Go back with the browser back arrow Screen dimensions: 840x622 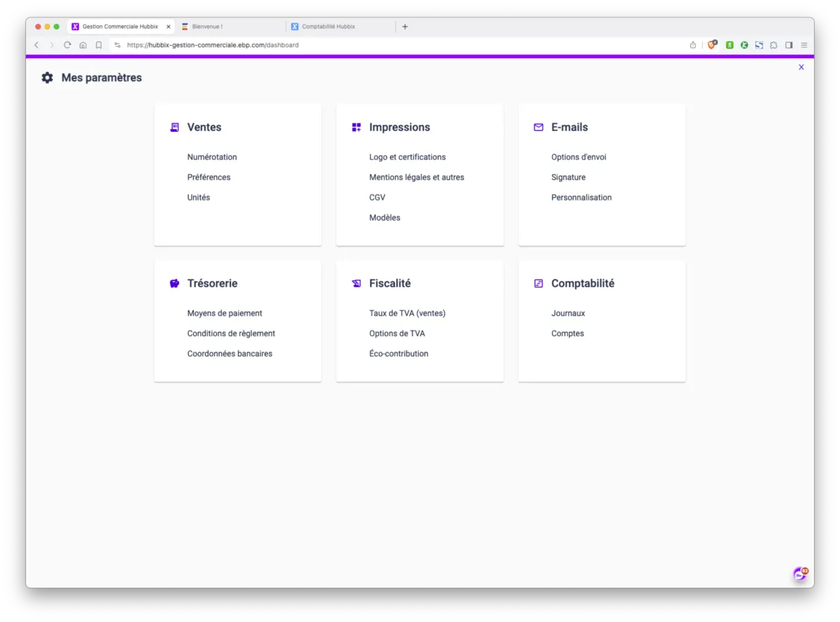[36, 45]
